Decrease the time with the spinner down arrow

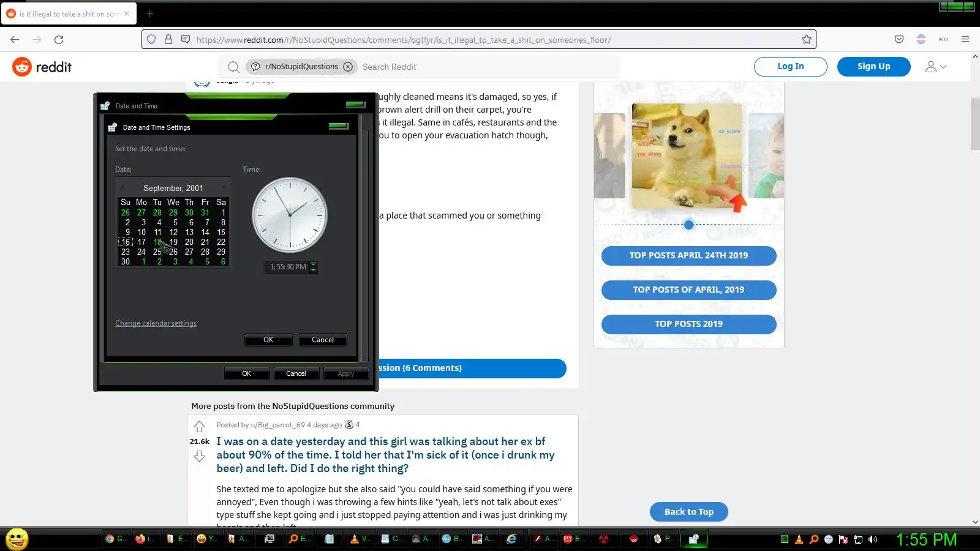(x=314, y=269)
